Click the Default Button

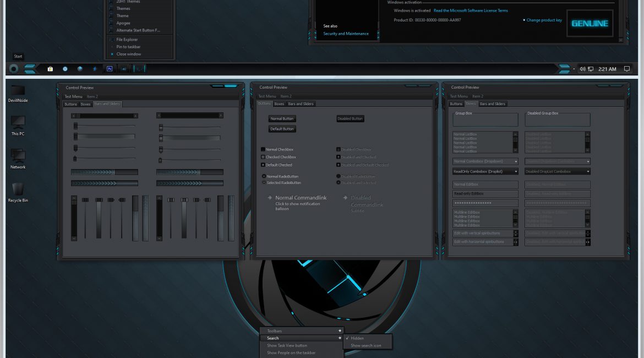282,129
